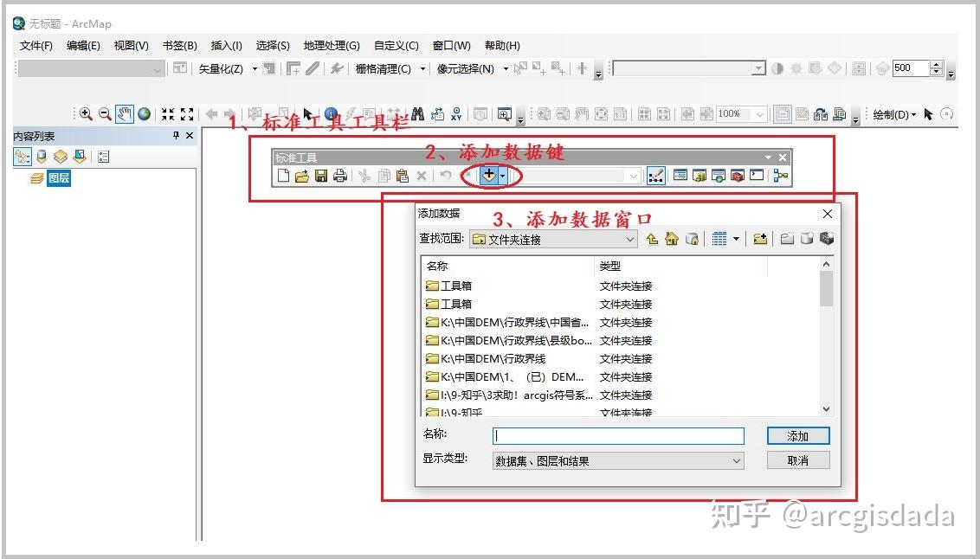Click the list scrollbar down arrow

click(826, 409)
